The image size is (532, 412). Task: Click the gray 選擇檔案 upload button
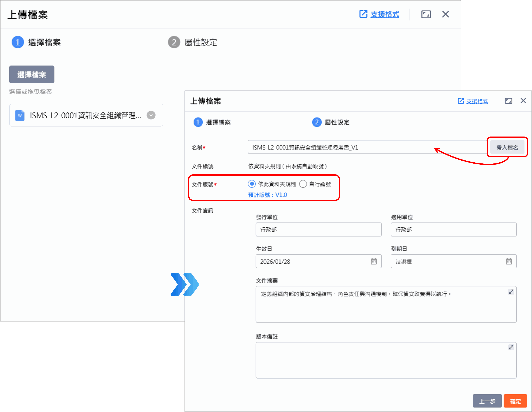tap(32, 74)
